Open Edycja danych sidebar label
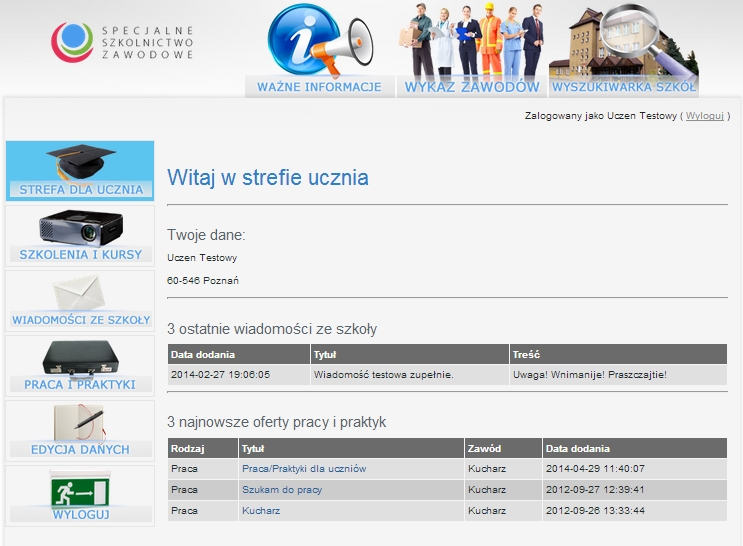This screenshot has height=546, width=743. point(80,449)
